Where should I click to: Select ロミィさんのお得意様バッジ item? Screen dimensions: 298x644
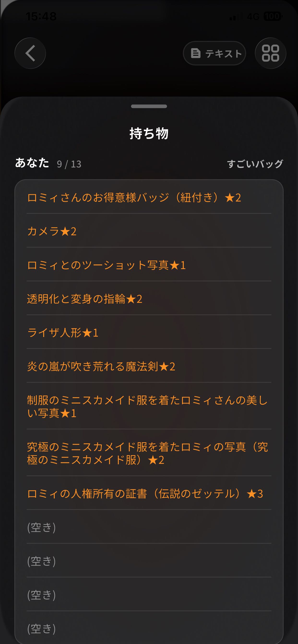point(149,197)
